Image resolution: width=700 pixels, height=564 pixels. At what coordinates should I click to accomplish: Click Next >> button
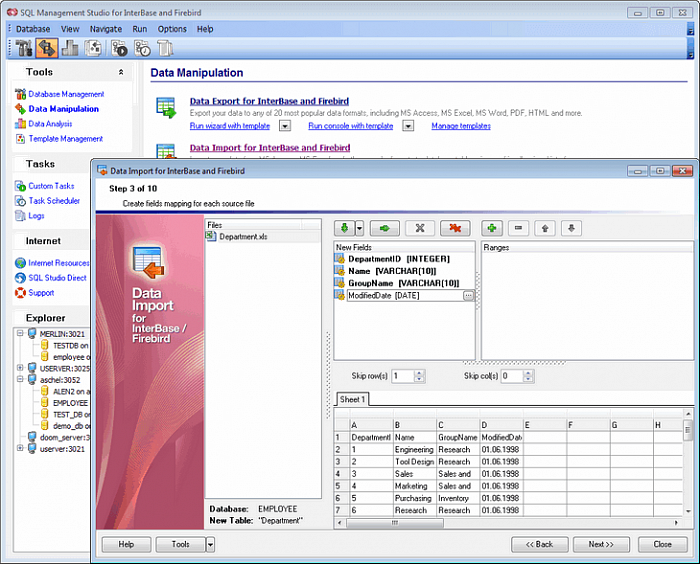coord(601,544)
